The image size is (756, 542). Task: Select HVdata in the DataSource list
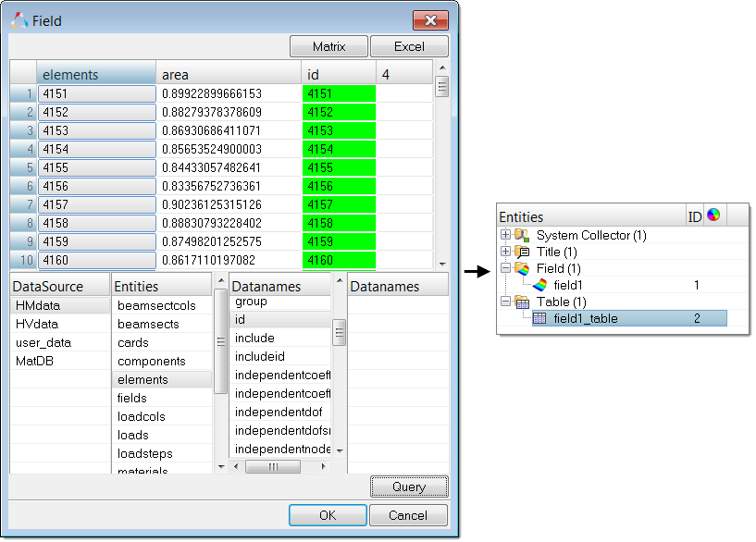37,324
